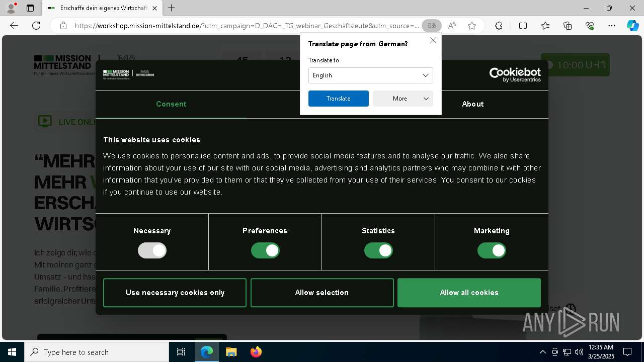Open the Read aloud icon

452,26
